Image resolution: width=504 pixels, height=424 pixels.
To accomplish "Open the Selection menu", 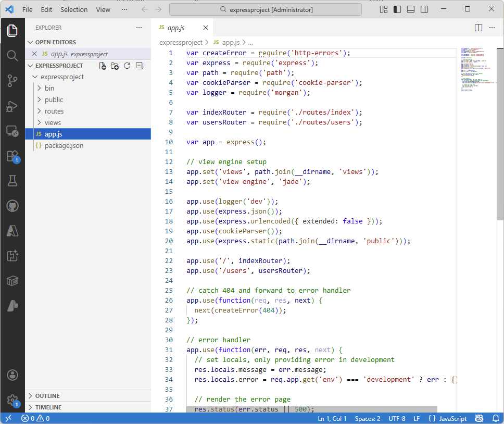I will (x=74, y=10).
